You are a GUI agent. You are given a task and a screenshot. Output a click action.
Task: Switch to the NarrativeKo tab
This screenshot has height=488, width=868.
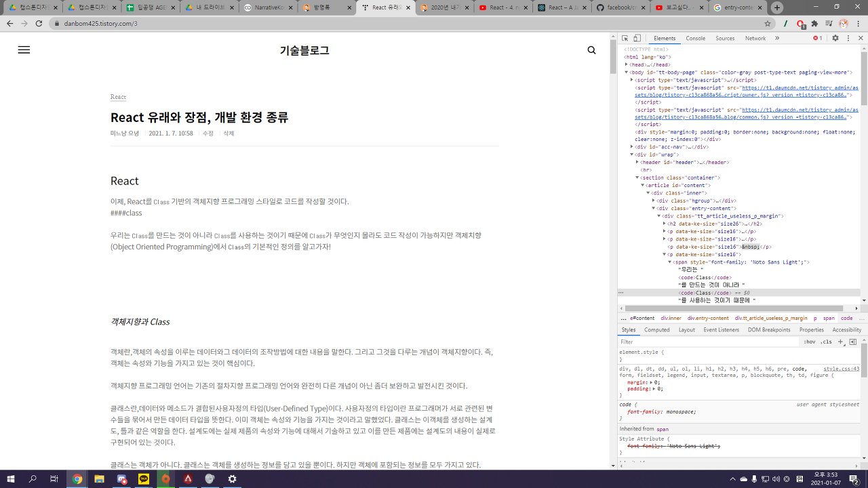click(268, 8)
